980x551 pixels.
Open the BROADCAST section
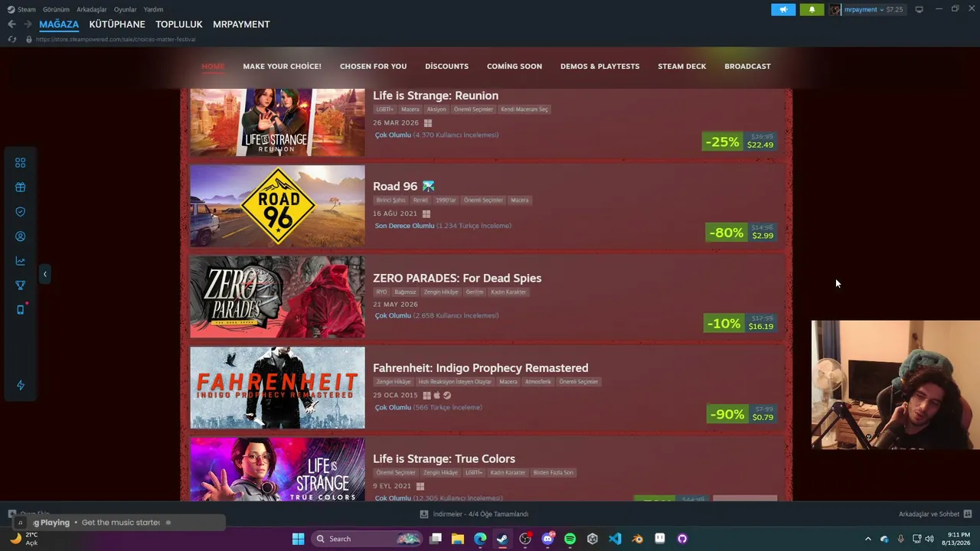tap(747, 66)
